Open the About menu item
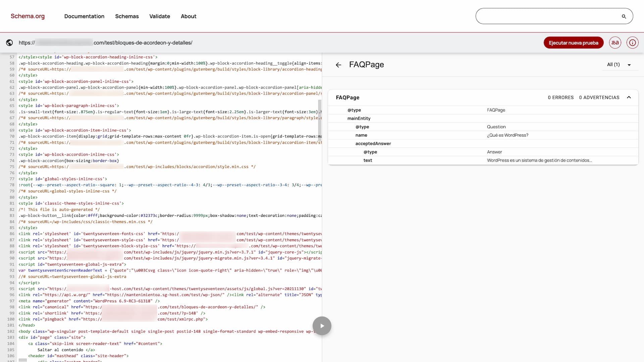Image resolution: width=644 pixels, height=362 pixels. click(x=189, y=16)
